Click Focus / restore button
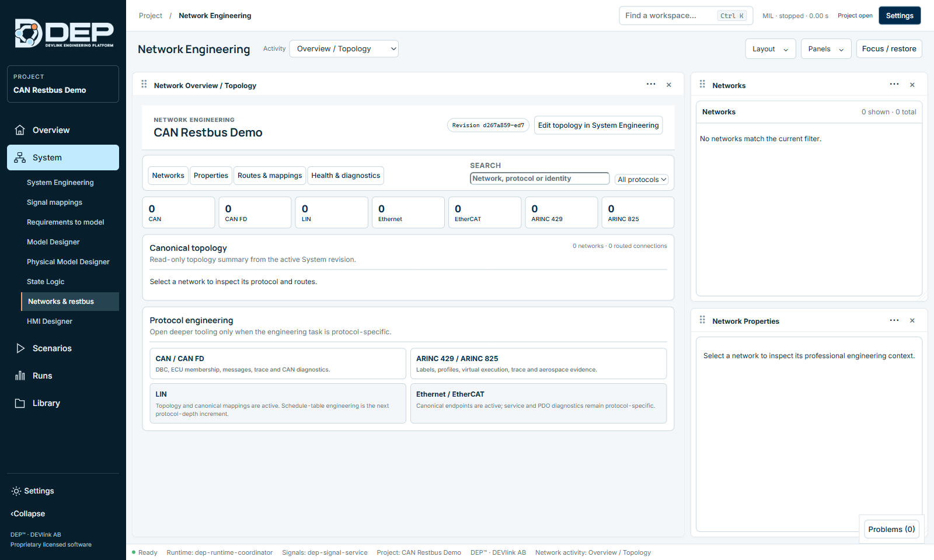Screen dimensions: 934x560 889,49
